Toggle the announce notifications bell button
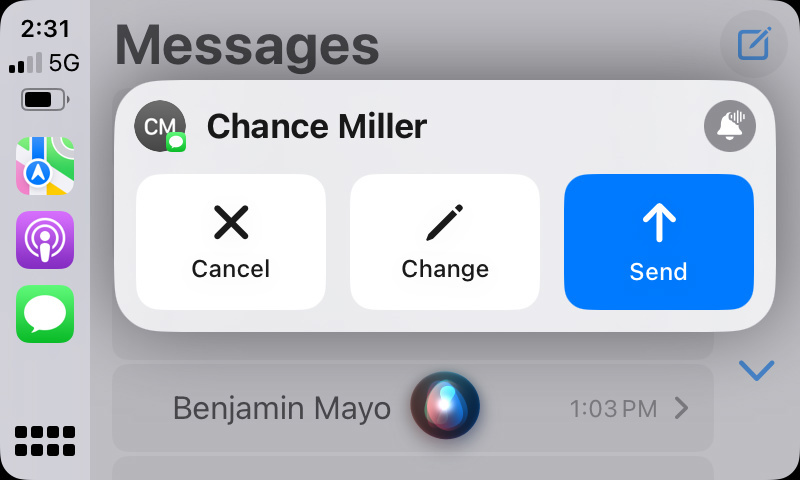 (730, 126)
